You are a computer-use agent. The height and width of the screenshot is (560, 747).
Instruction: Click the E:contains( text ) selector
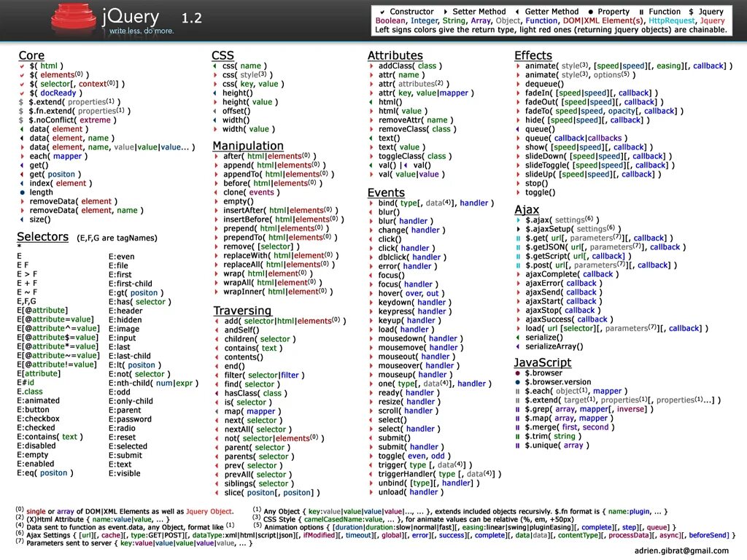pyautogui.click(x=50, y=437)
